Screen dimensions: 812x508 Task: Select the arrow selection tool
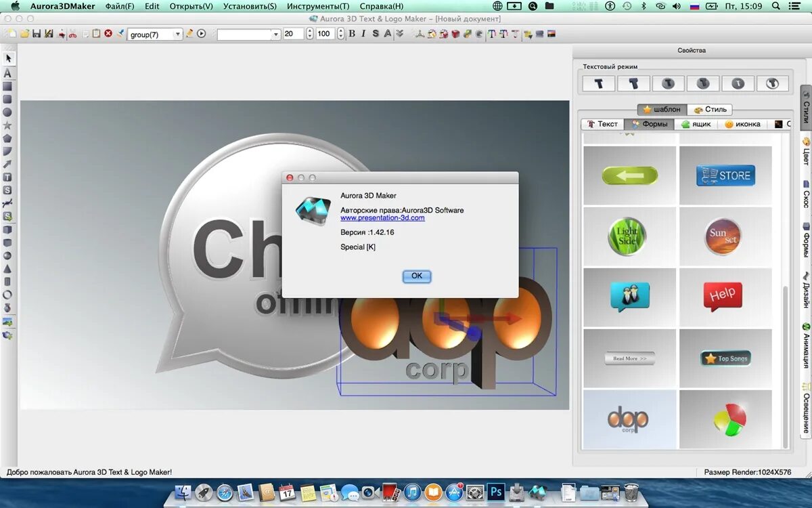point(8,59)
